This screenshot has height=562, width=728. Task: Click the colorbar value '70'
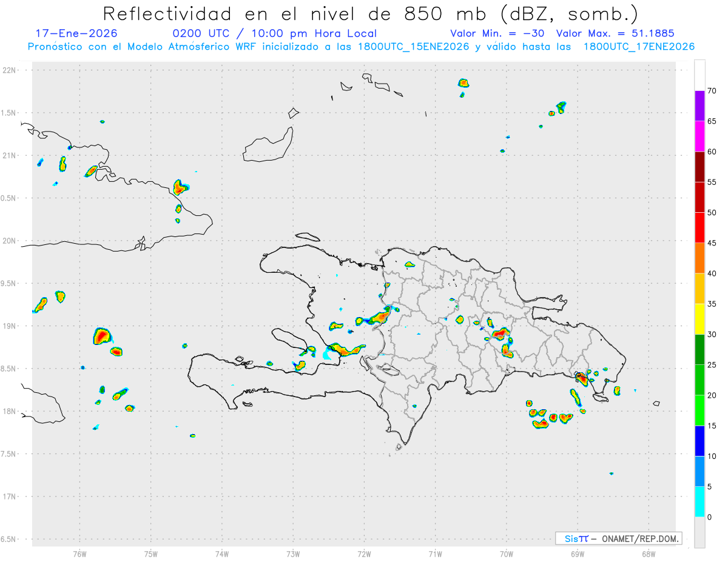coord(712,90)
